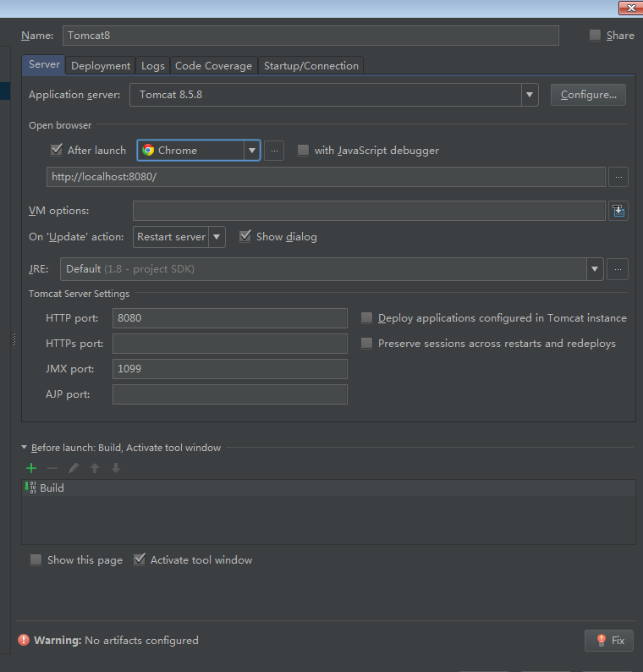Enable Deploy applications configured in Tomcat instance
The image size is (643, 672).
click(x=366, y=317)
